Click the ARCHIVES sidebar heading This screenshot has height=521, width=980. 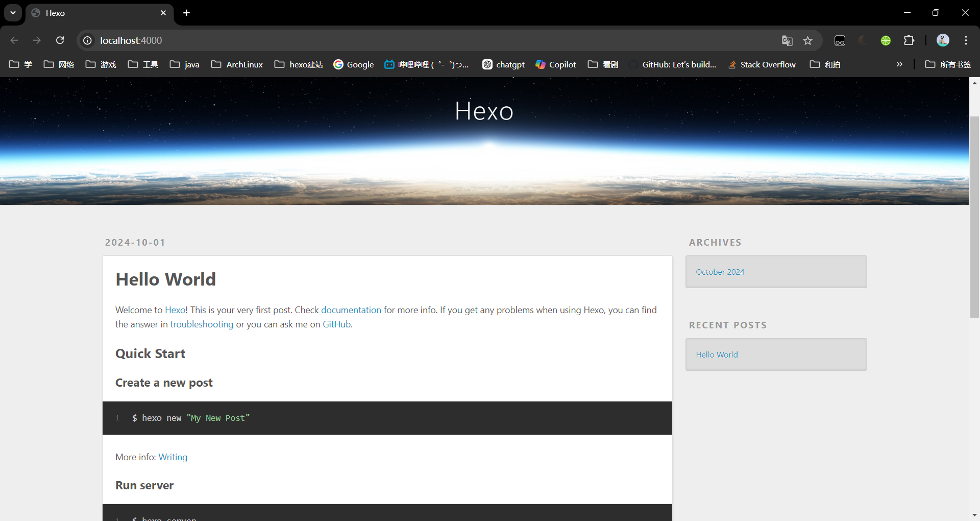click(715, 242)
